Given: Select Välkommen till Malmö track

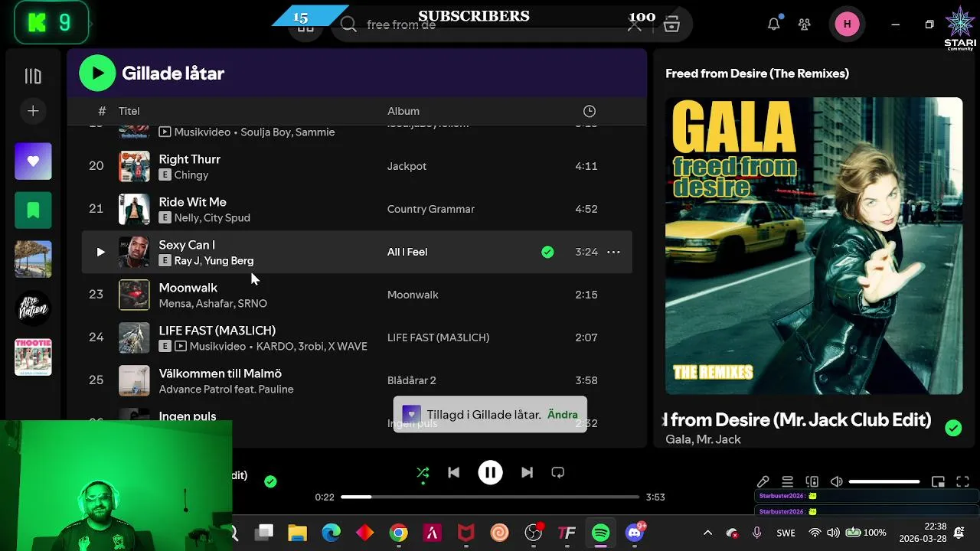Looking at the screenshot, I should [x=220, y=373].
